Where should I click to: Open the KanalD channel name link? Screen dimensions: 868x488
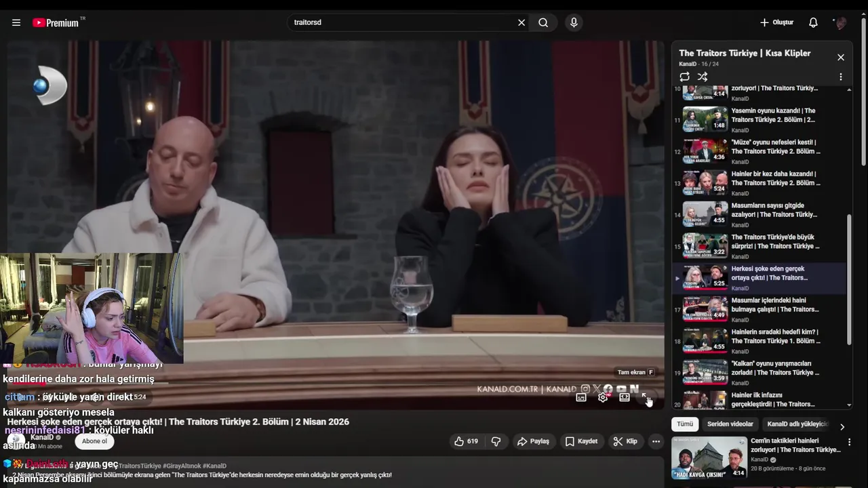[x=41, y=437]
